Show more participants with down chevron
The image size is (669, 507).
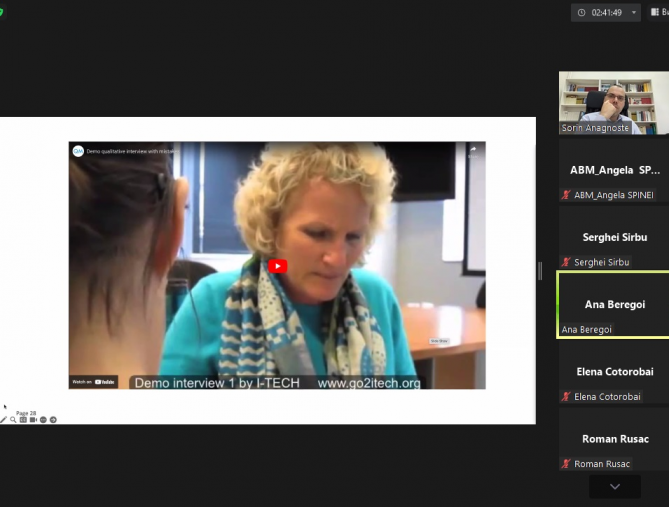(614, 487)
